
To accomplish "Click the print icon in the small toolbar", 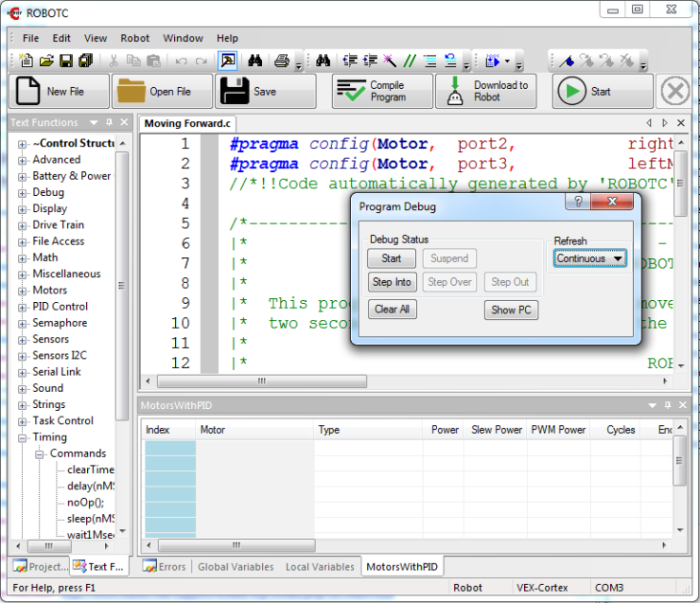I will (281, 62).
